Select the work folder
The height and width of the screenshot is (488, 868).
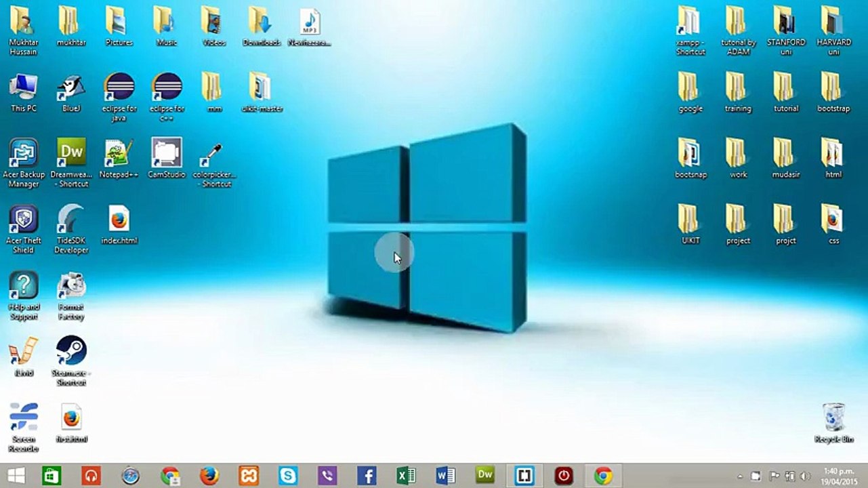click(738, 159)
